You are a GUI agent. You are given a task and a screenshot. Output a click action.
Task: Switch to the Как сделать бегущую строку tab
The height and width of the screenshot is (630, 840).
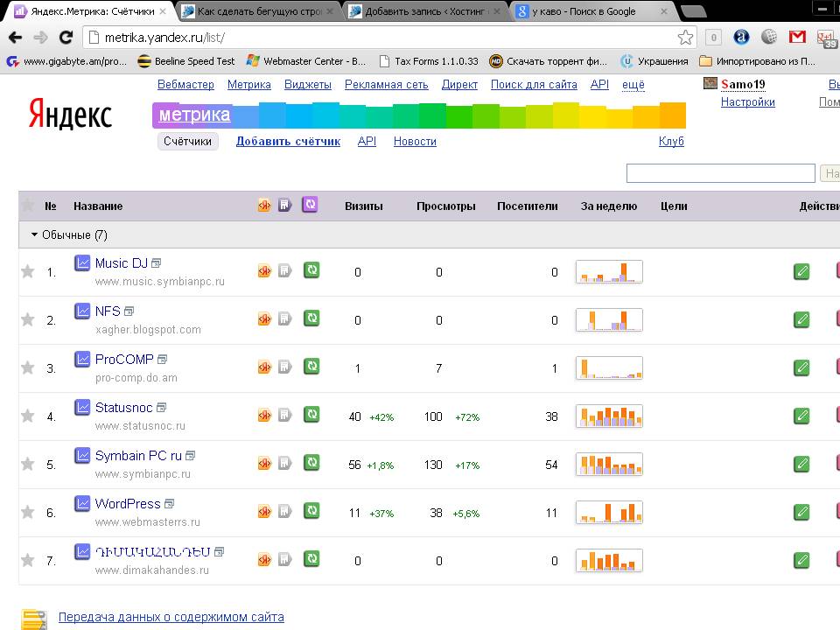(259, 11)
